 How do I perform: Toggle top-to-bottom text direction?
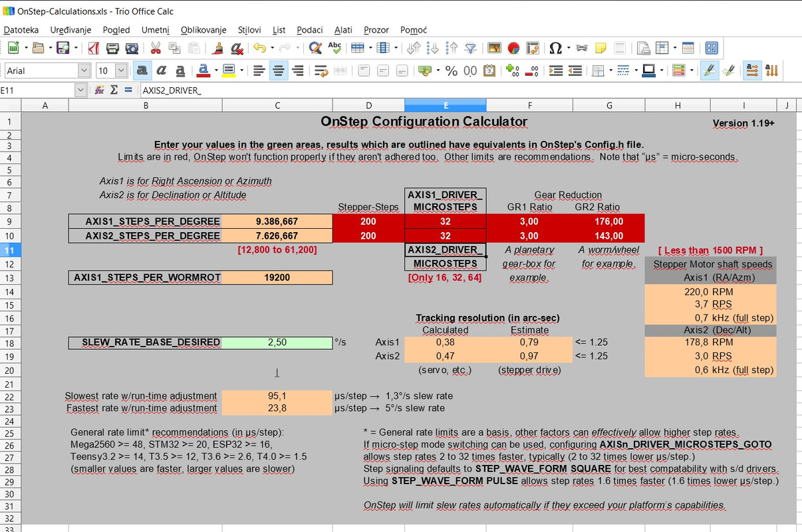pos(772,70)
